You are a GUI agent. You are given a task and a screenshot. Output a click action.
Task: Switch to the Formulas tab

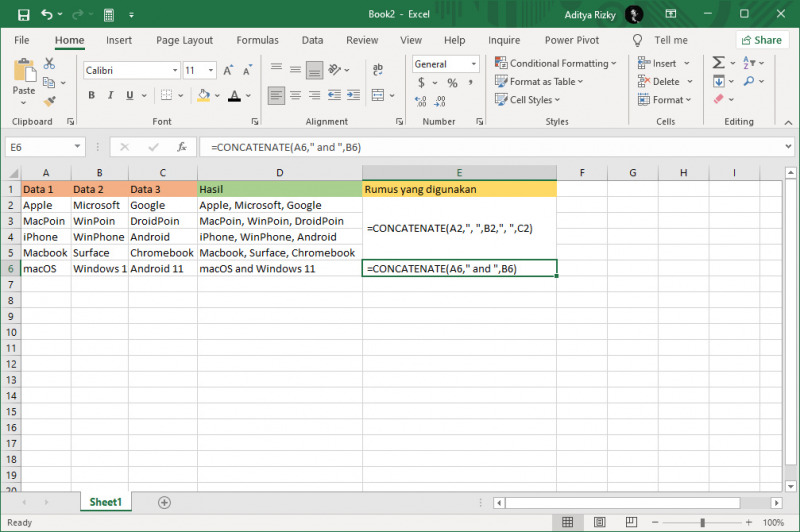pos(257,40)
